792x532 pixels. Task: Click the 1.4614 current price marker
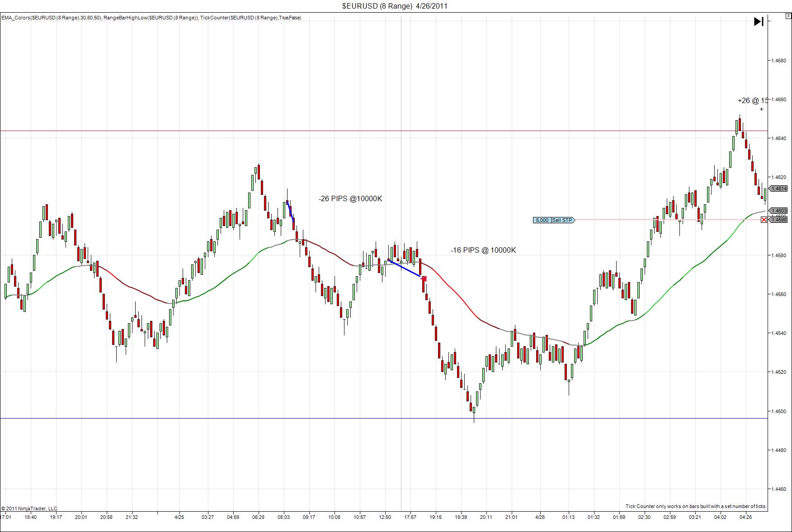pos(779,188)
